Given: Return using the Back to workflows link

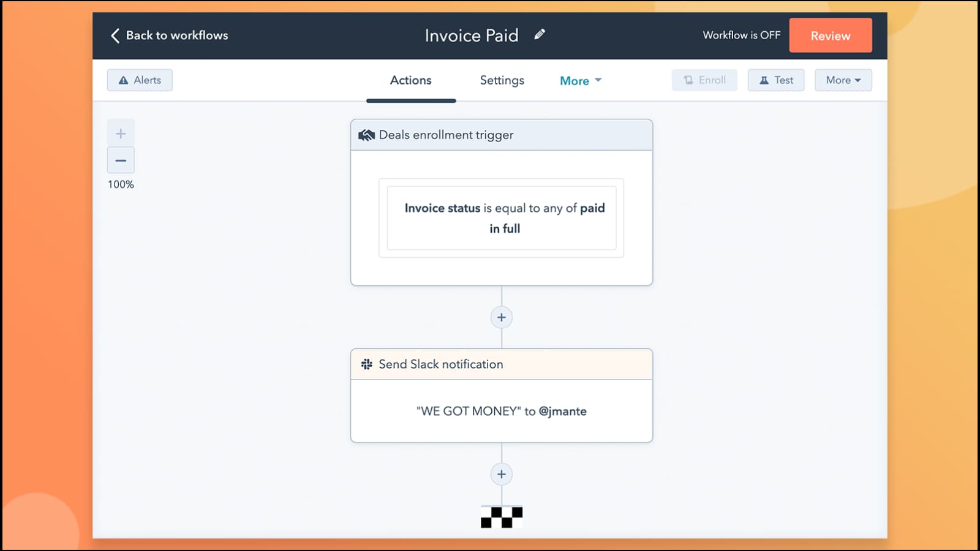Looking at the screenshot, I should tap(176, 36).
